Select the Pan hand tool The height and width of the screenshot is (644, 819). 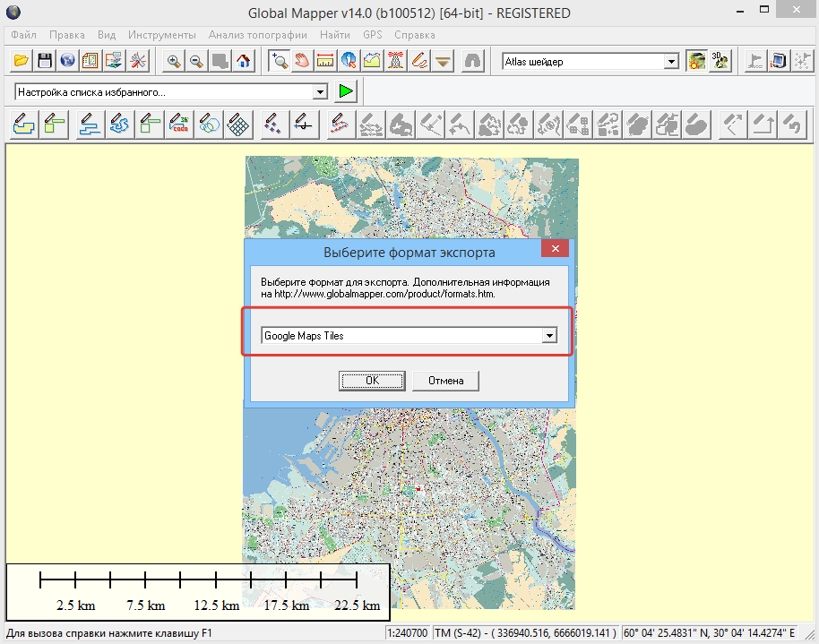[303, 61]
